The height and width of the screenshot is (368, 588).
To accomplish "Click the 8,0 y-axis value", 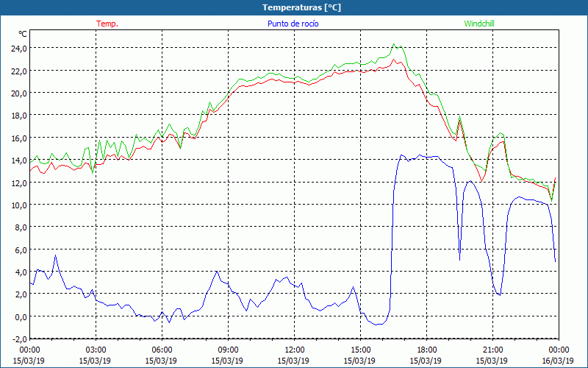I will tap(21, 227).
